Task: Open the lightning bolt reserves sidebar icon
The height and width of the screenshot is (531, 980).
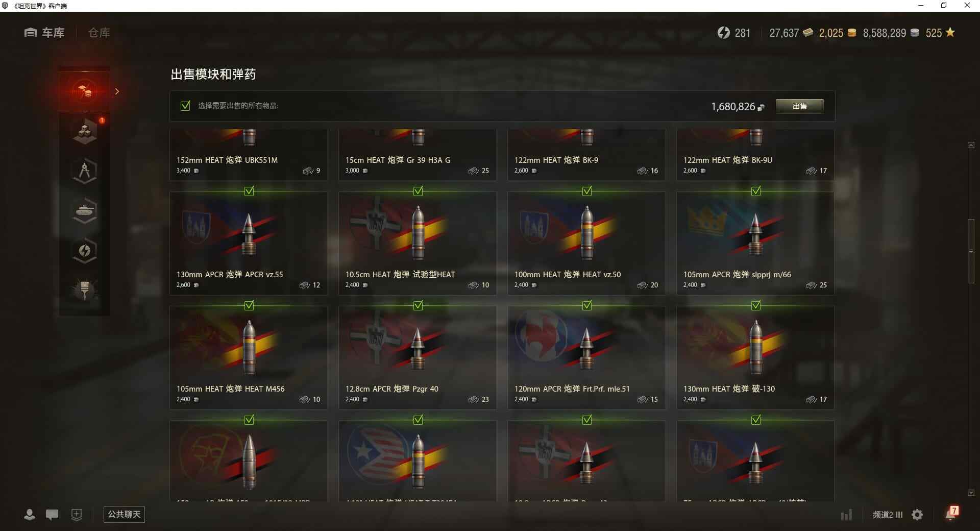Action: 85,251
